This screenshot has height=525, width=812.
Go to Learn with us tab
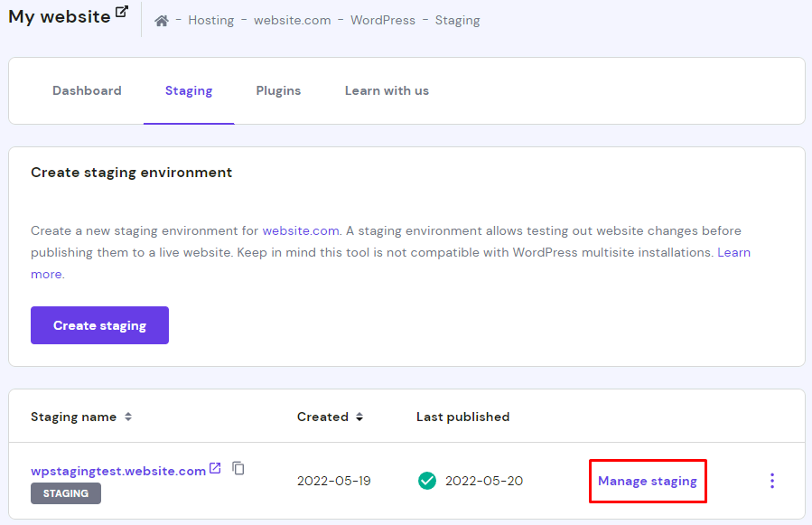pyautogui.click(x=387, y=90)
